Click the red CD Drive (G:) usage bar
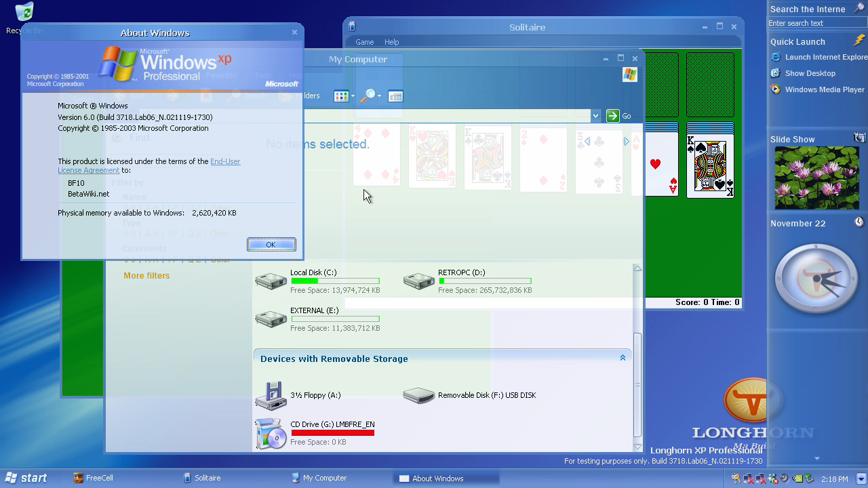Viewport: 868px width, 488px height. [x=333, y=432]
